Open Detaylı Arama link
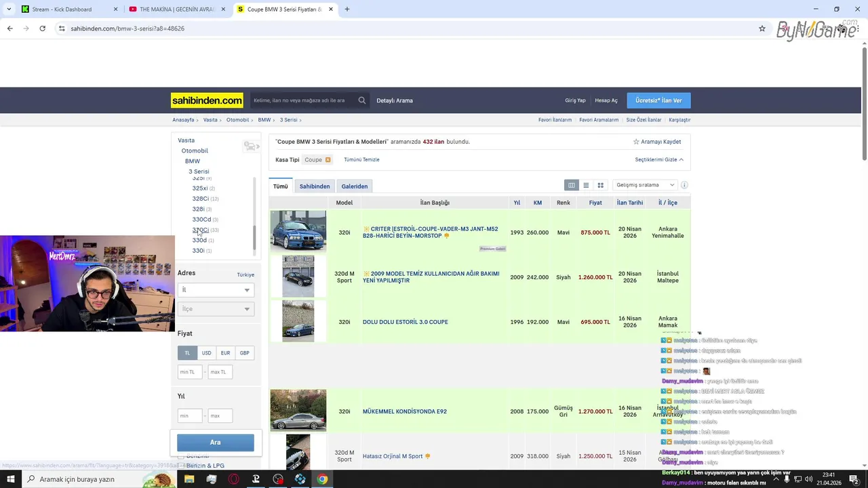868x488 pixels. coord(395,100)
